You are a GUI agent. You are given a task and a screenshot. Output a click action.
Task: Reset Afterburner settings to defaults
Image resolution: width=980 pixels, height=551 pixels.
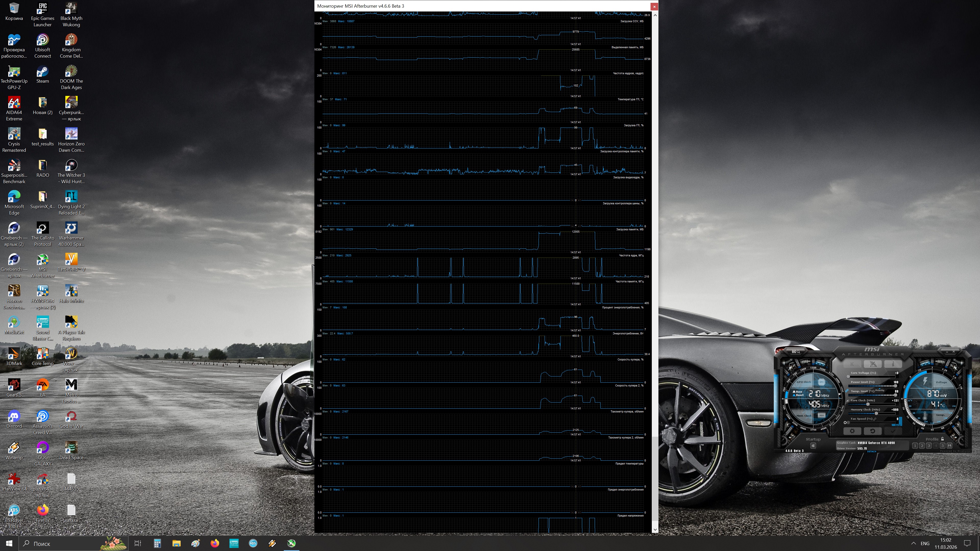873,431
